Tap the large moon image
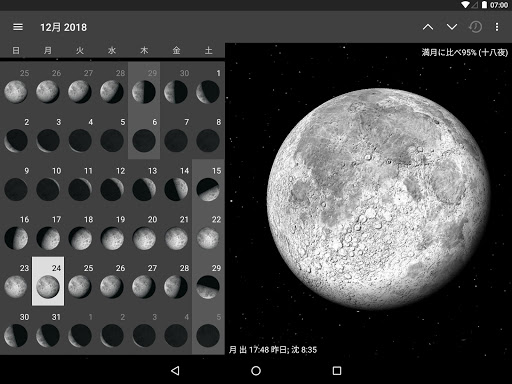The width and height of the screenshot is (512, 384). [378, 199]
